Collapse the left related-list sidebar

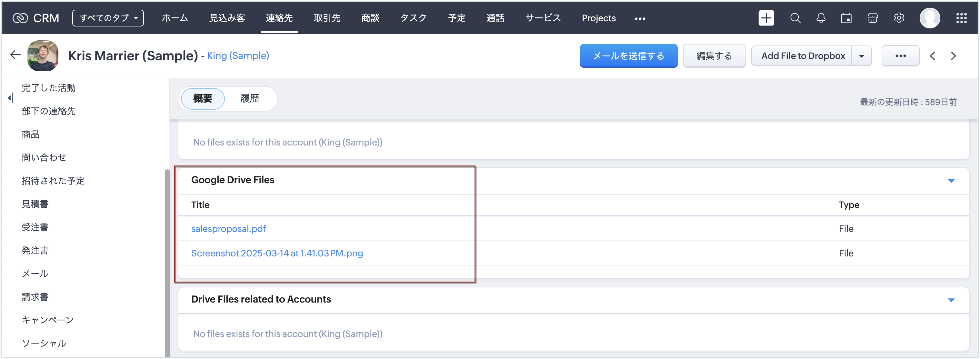11,98
